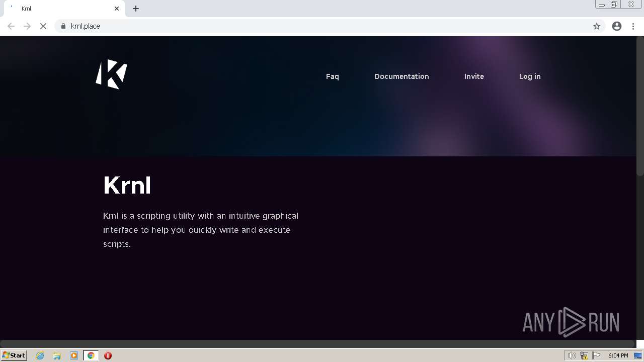Open Chrome profile account icon
Screen dimensions: 644x362
point(617,26)
